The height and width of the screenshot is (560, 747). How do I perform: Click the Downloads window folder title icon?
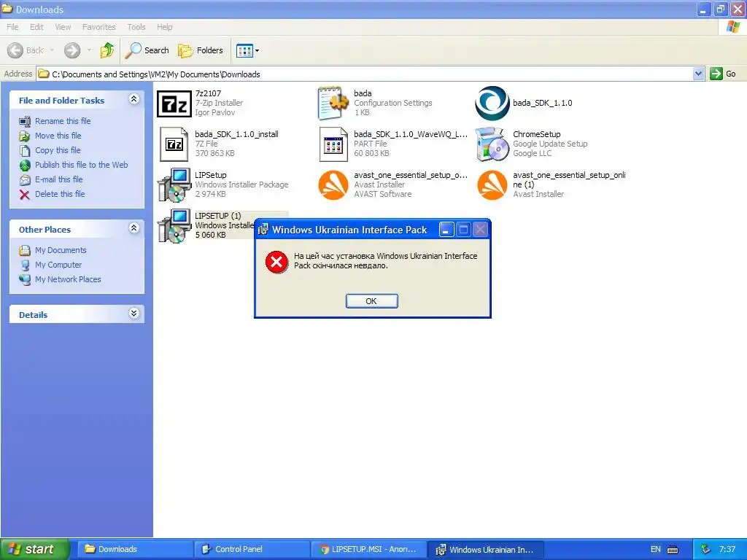7,9
